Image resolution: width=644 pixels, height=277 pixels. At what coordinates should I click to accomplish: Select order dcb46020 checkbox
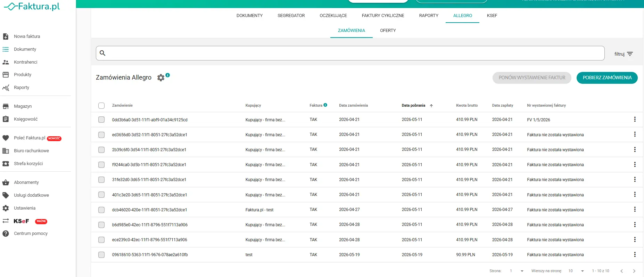(x=101, y=210)
